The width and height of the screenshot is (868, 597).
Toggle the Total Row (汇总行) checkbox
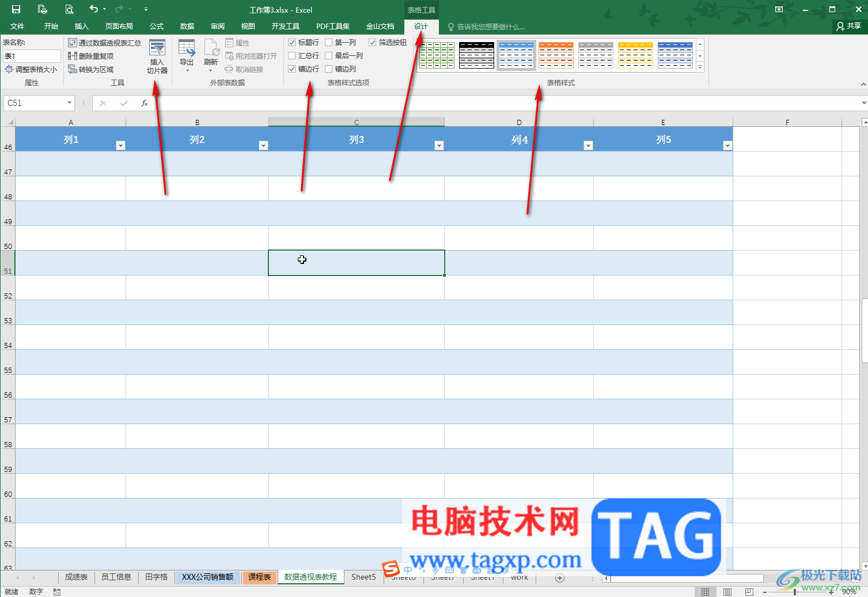pos(292,55)
